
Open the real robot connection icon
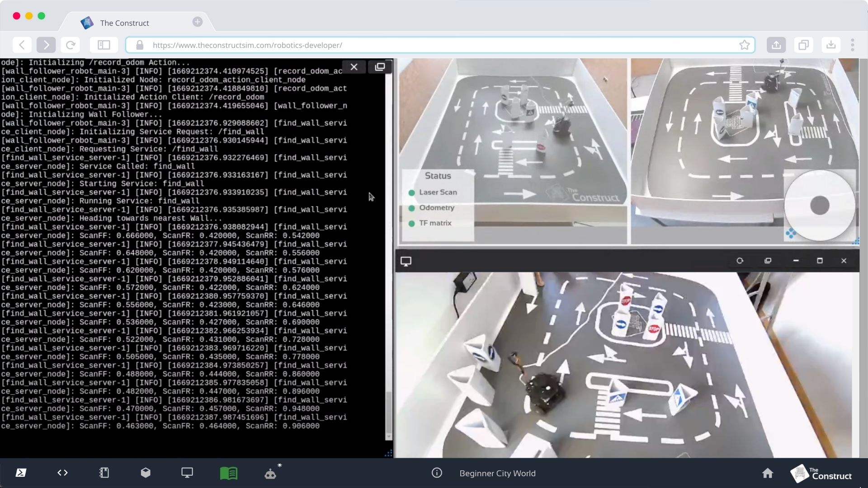pyautogui.click(x=271, y=473)
